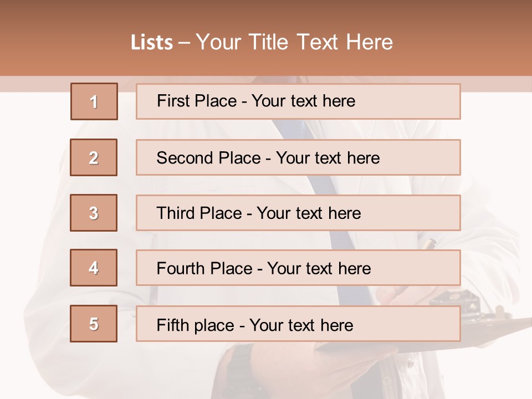The height and width of the screenshot is (399, 532).
Task: Click the Second Place text box
Action: (x=298, y=157)
